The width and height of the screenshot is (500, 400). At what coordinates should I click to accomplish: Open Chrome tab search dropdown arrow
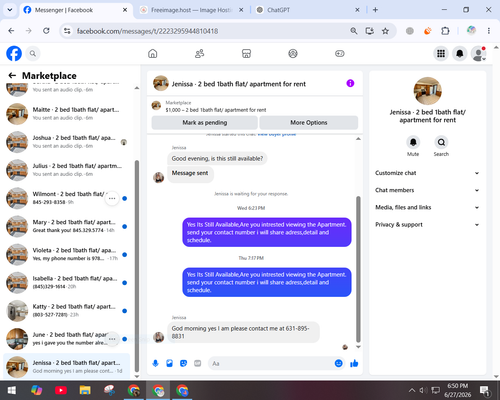tap(10, 10)
